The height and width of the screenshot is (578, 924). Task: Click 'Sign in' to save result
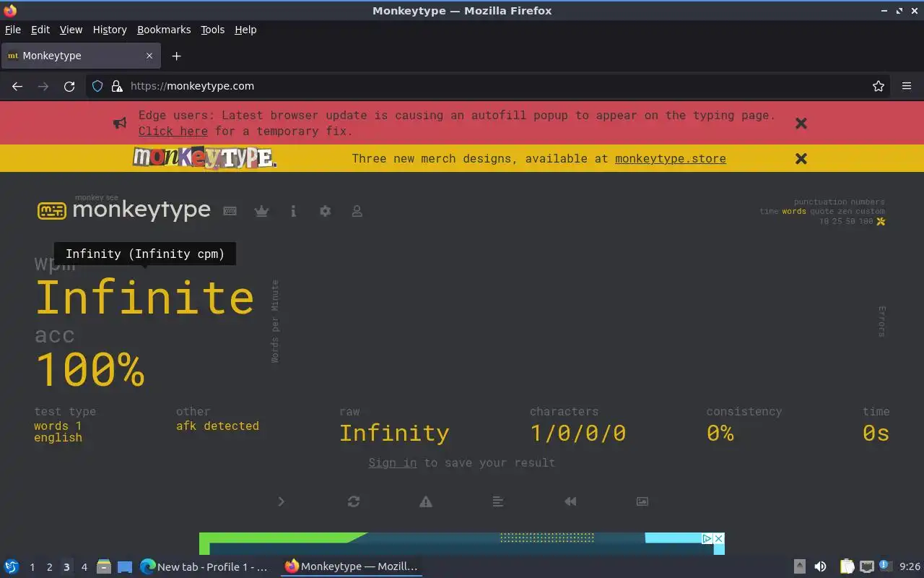point(393,462)
